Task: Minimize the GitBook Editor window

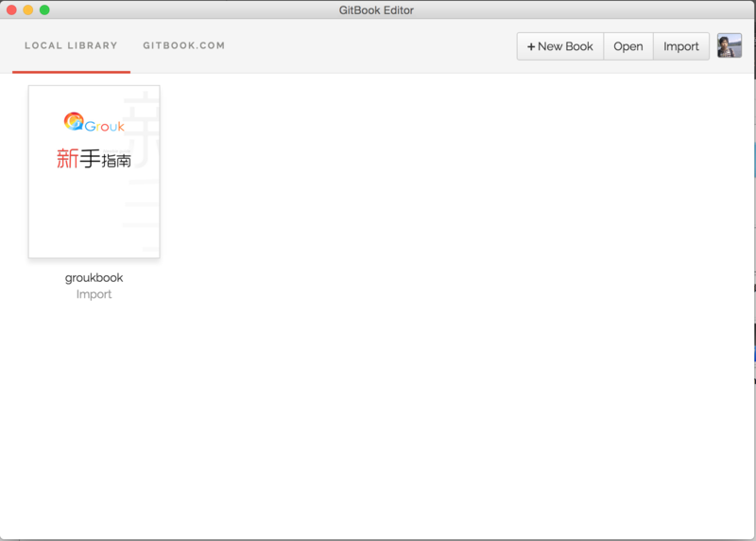Action: click(x=28, y=9)
